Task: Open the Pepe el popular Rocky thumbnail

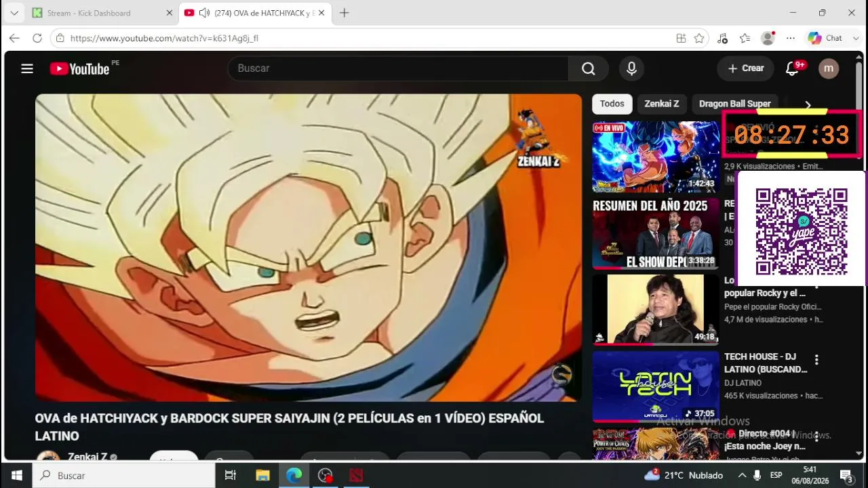Action: pyautogui.click(x=656, y=310)
